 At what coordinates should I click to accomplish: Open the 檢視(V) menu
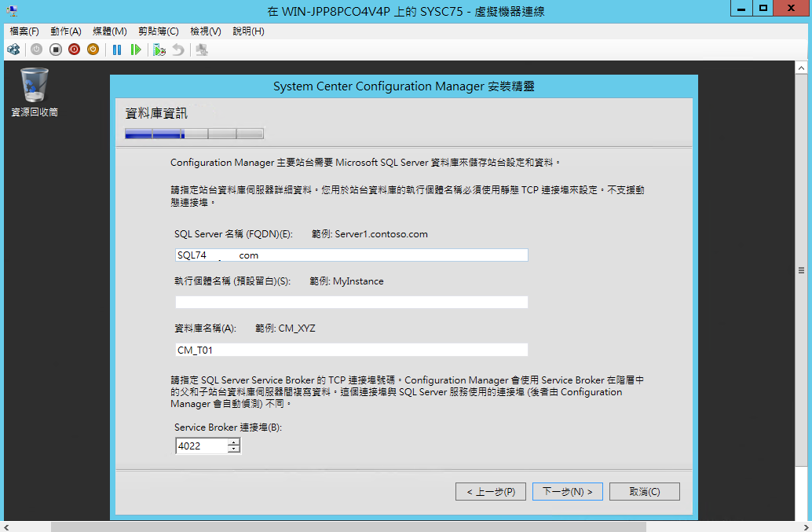(x=206, y=31)
